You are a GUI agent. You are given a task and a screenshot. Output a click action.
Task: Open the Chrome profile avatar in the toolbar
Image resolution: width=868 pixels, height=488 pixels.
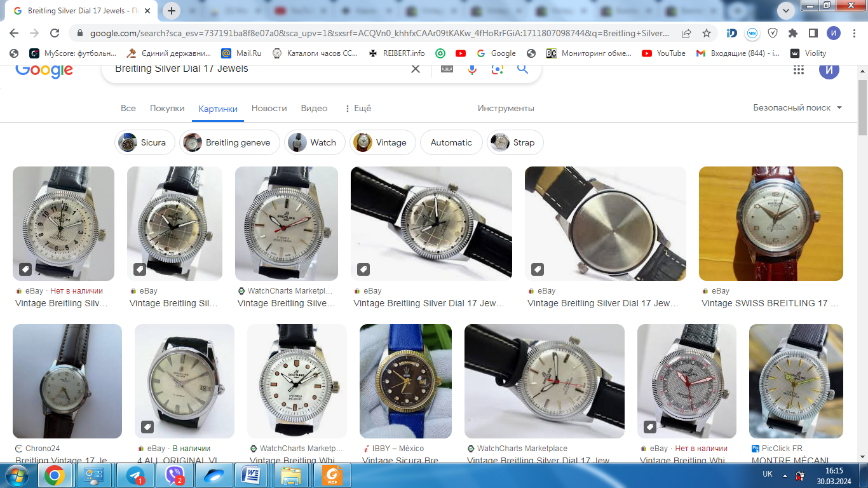(x=834, y=33)
